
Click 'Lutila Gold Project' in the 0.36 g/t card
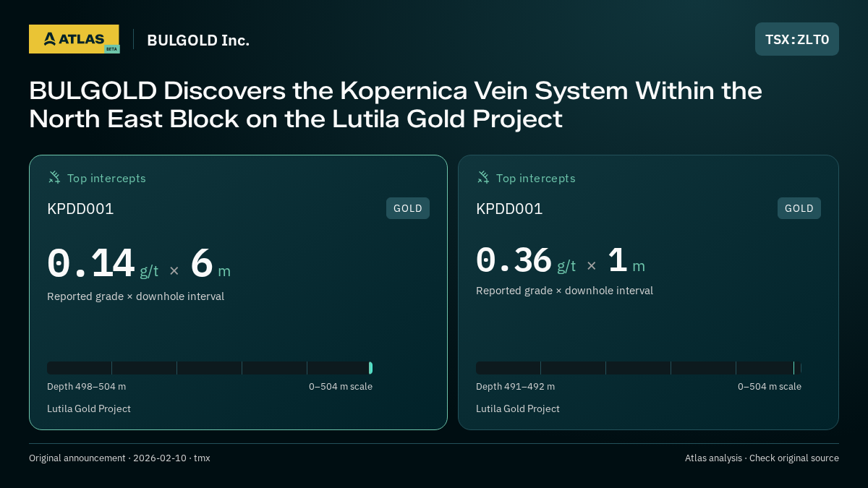tap(518, 409)
